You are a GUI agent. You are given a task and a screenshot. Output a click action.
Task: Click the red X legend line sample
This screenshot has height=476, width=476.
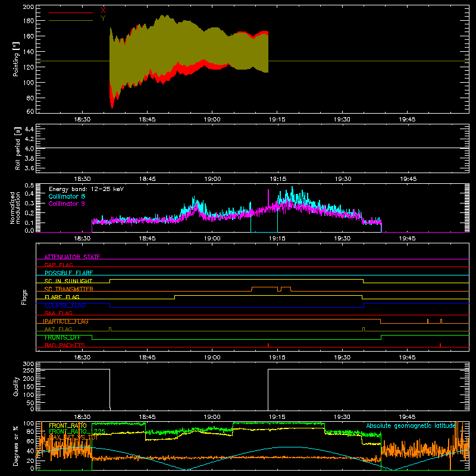[x=71, y=12]
